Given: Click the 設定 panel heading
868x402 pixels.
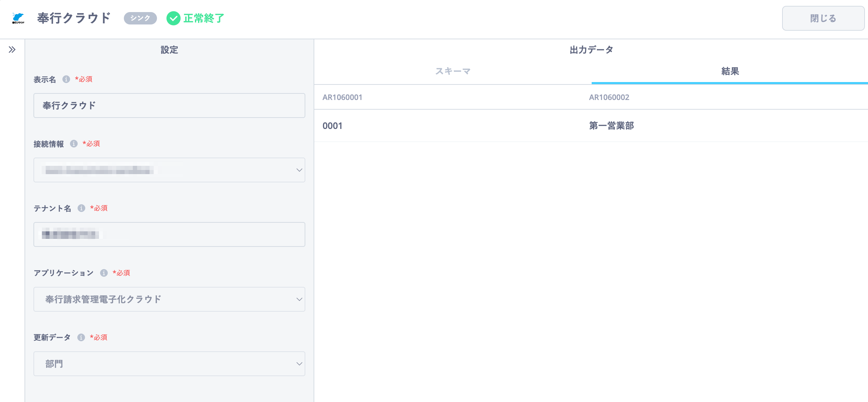Looking at the screenshot, I should pyautogui.click(x=169, y=50).
